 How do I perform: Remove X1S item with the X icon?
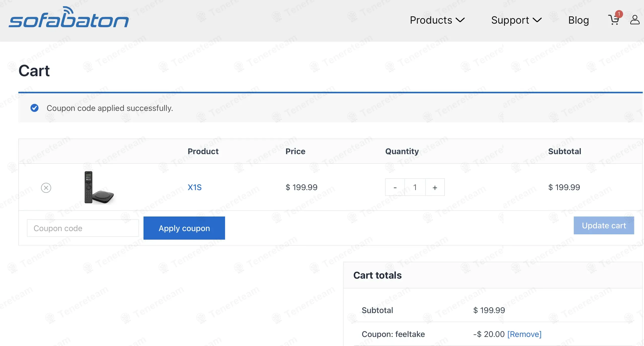coord(46,188)
